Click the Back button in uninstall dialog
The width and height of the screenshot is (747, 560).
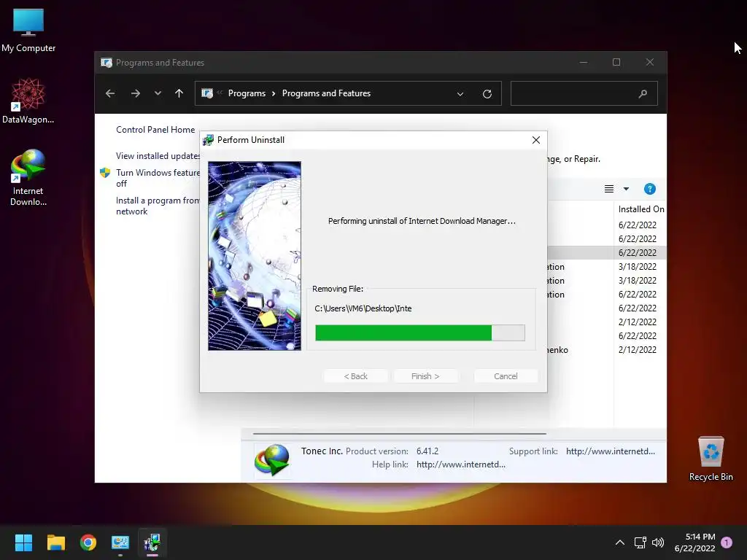(x=356, y=376)
